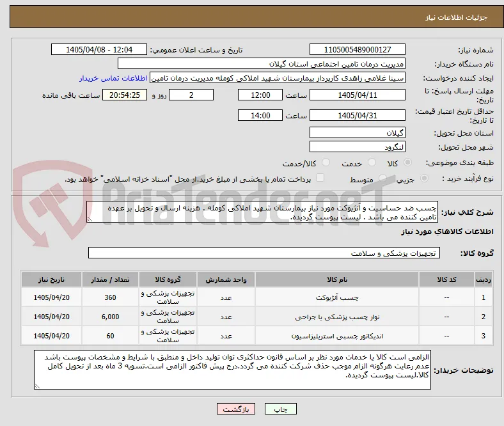
Task: Toggle the اسناد خزانه اسلامی payment checkbox
Action: (x=320, y=178)
